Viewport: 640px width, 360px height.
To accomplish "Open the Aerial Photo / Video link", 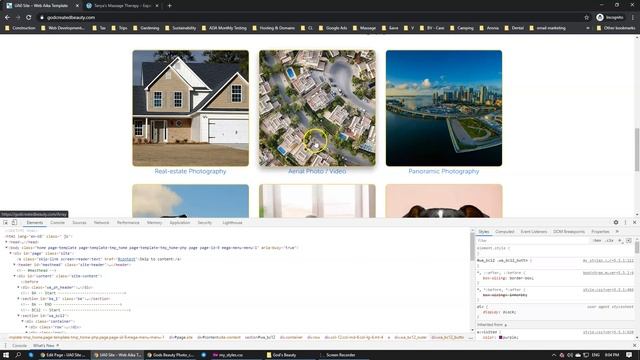I will click(x=317, y=171).
